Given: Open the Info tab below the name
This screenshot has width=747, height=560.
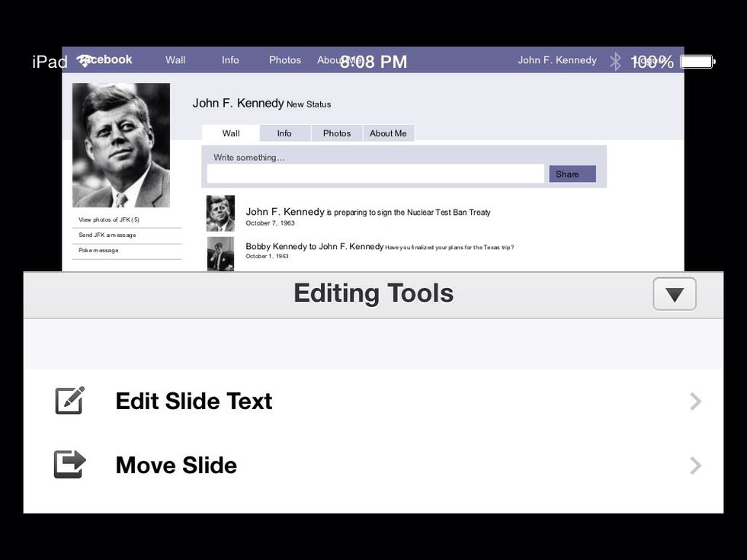Looking at the screenshot, I should click(284, 133).
